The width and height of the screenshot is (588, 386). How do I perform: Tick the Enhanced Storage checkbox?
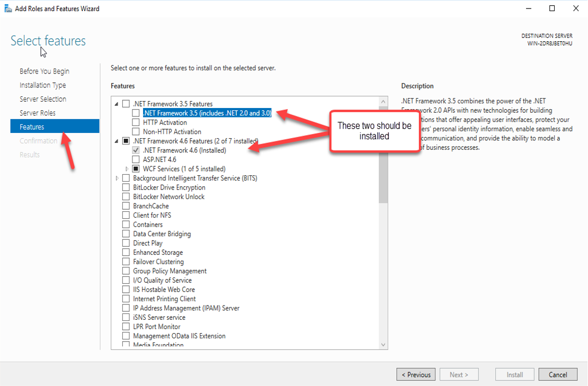pyautogui.click(x=126, y=252)
